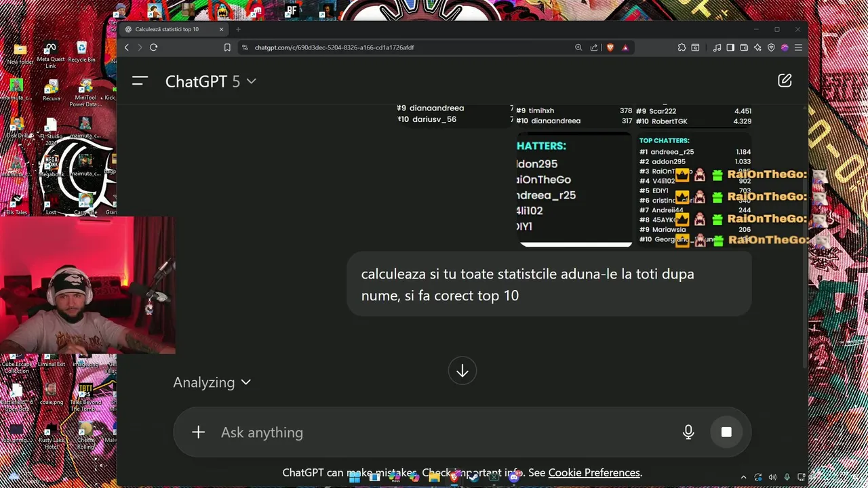Select the Recuva desktop shortcut
The image size is (868, 488).
tap(51, 91)
